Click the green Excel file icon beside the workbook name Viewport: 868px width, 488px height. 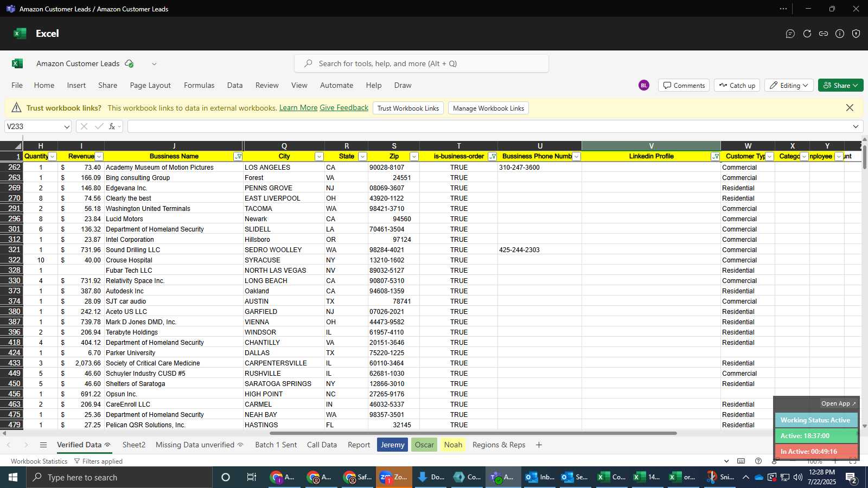point(17,63)
